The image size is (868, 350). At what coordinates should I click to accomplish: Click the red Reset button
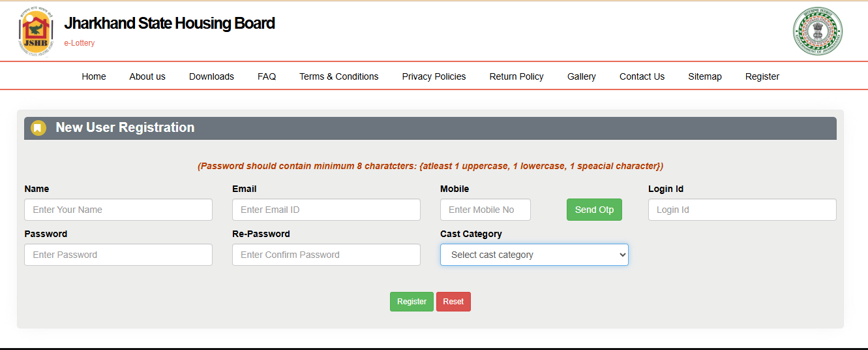[453, 302]
